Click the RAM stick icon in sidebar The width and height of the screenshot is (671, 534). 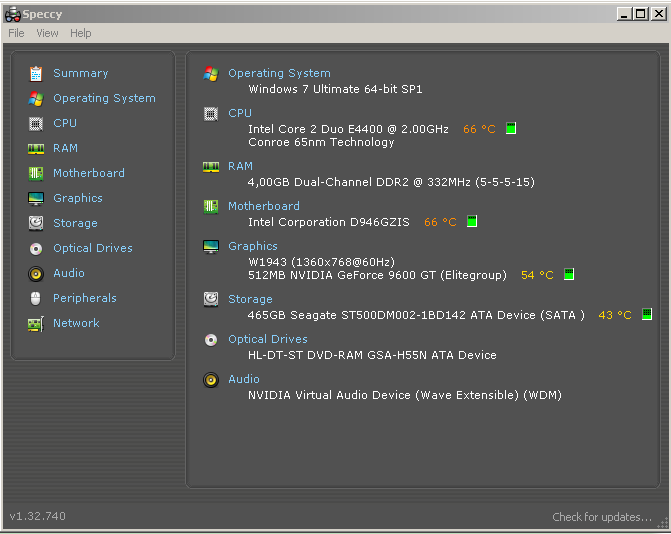pos(36,148)
